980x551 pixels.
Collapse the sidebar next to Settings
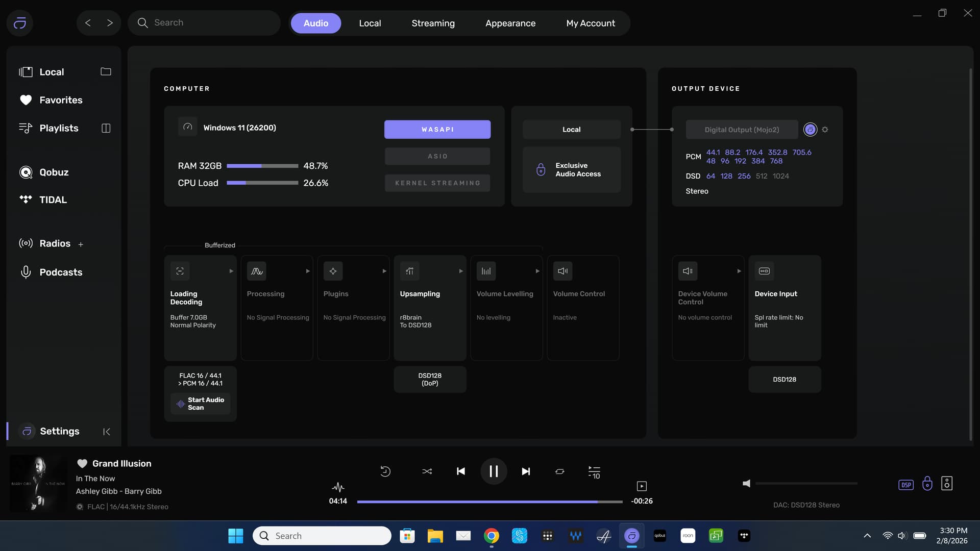(x=106, y=432)
